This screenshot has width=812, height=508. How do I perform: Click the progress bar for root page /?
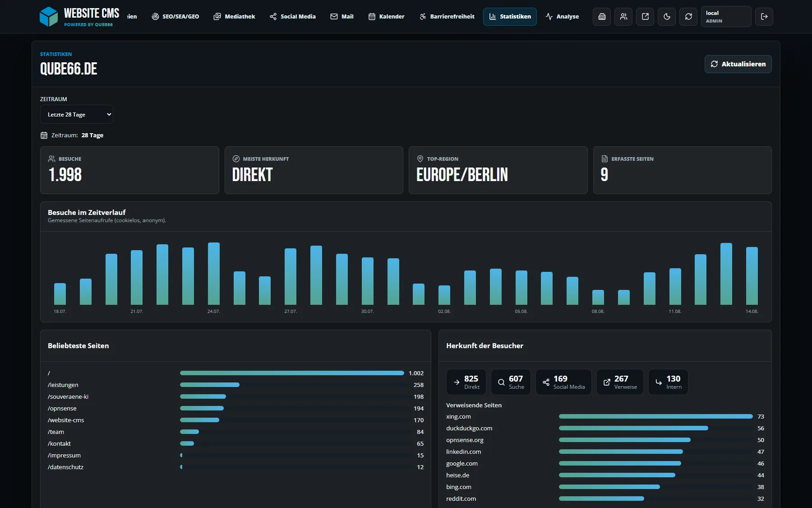pos(292,373)
